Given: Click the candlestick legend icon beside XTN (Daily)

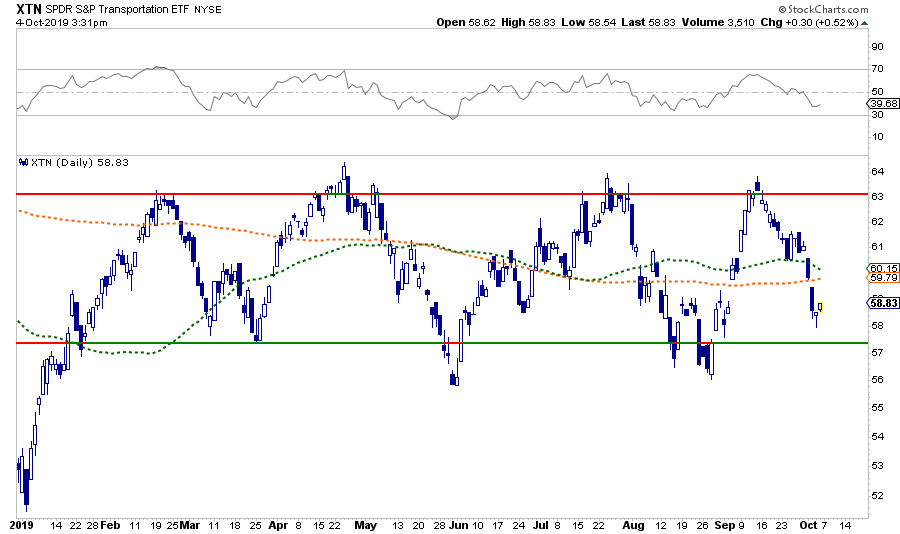Looking at the screenshot, I should [x=24, y=162].
